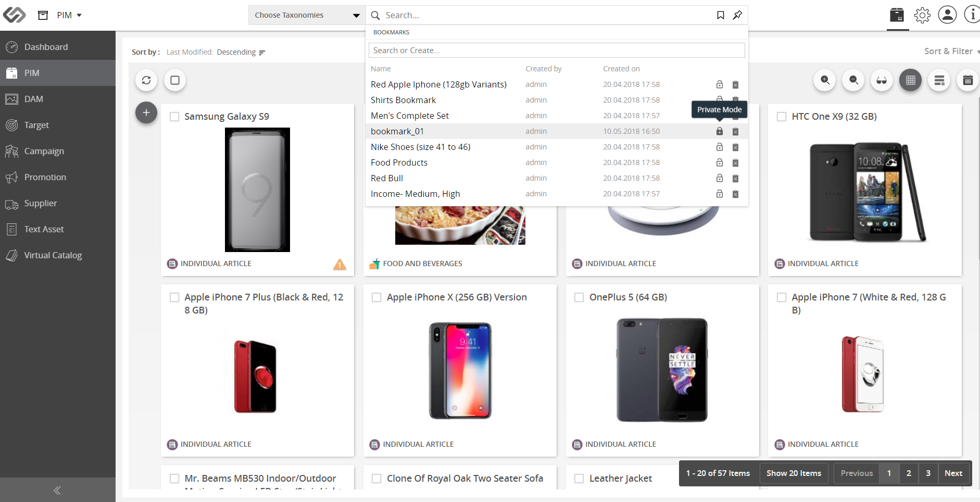The height and width of the screenshot is (502, 980).
Task: Click the Next page button
Action: click(x=953, y=473)
